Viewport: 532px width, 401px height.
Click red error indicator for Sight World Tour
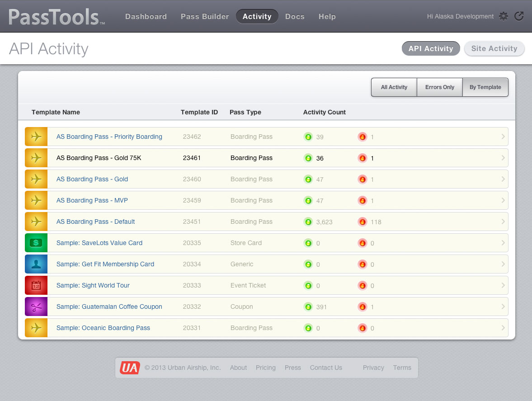363,286
